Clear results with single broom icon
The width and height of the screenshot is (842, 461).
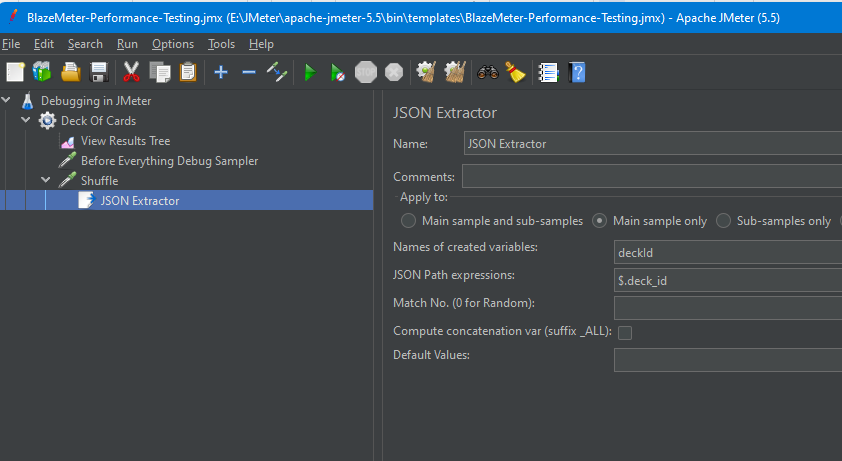pyautogui.click(x=426, y=72)
